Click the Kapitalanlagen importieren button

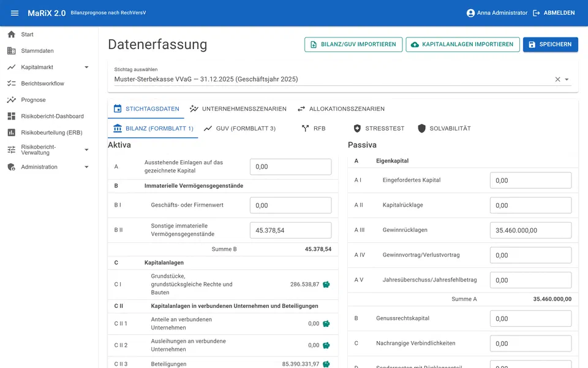(463, 44)
